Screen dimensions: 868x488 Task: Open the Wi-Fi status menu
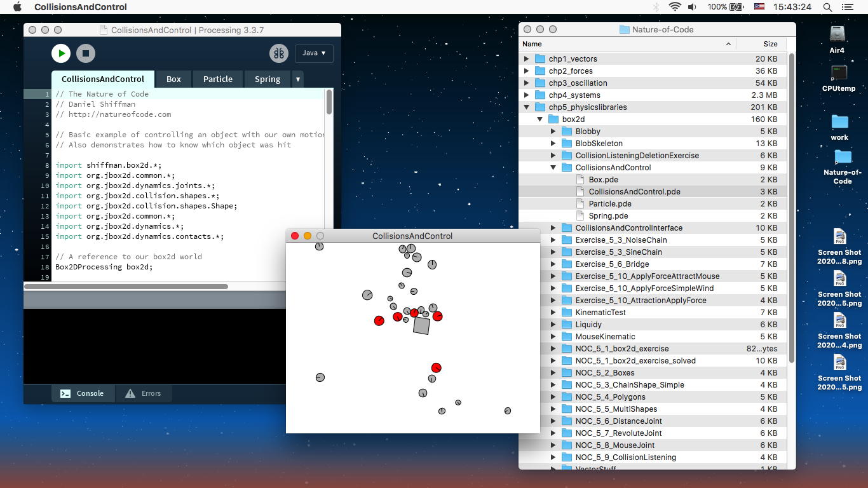click(675, 7)
